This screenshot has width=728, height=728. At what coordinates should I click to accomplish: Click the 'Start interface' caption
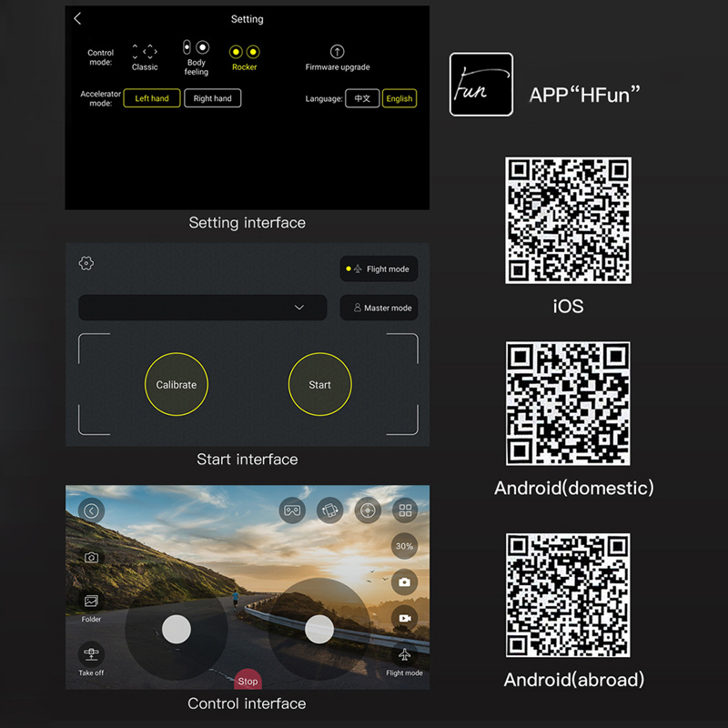[x=247, y=460]
